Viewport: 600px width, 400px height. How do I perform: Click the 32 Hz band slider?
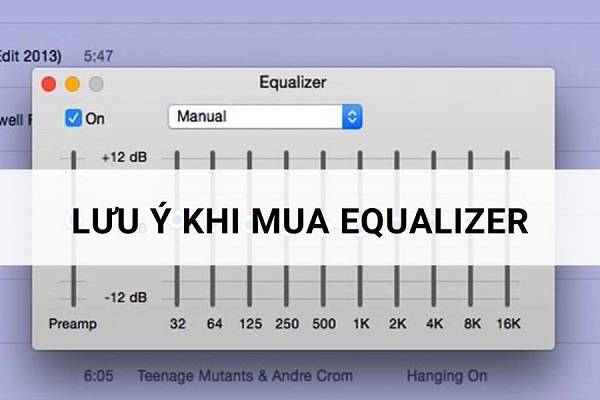[177, 229]
